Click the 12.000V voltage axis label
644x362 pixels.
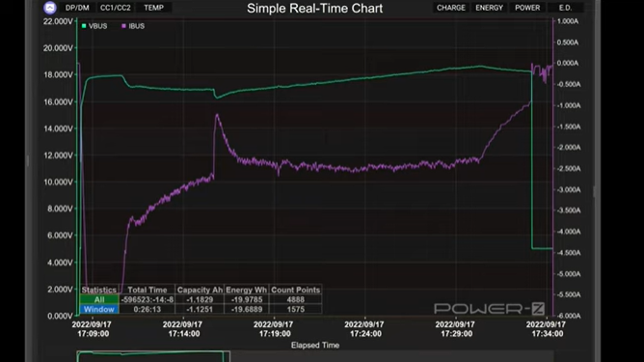click(58, 155)
